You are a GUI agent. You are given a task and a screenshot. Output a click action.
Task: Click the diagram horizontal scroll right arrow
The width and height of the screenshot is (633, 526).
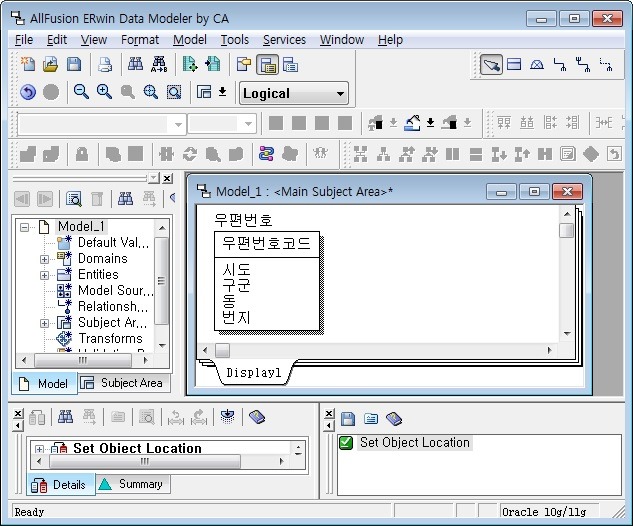pos(549,350)
